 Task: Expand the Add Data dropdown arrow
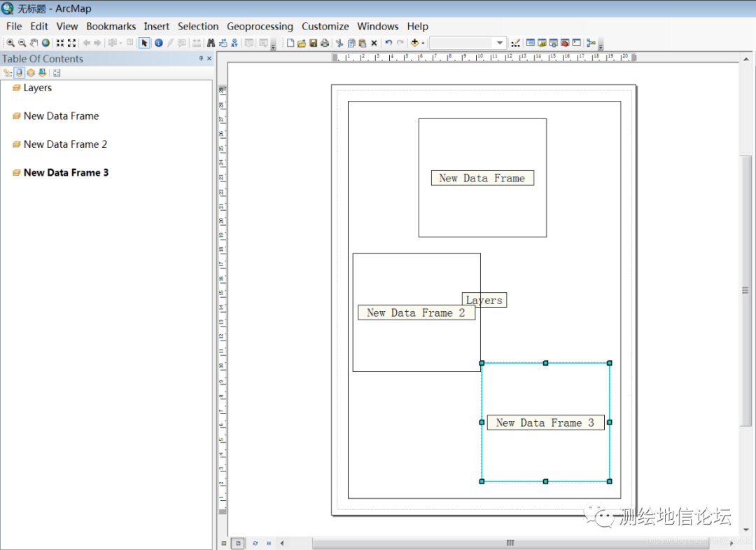pos(423,43)
